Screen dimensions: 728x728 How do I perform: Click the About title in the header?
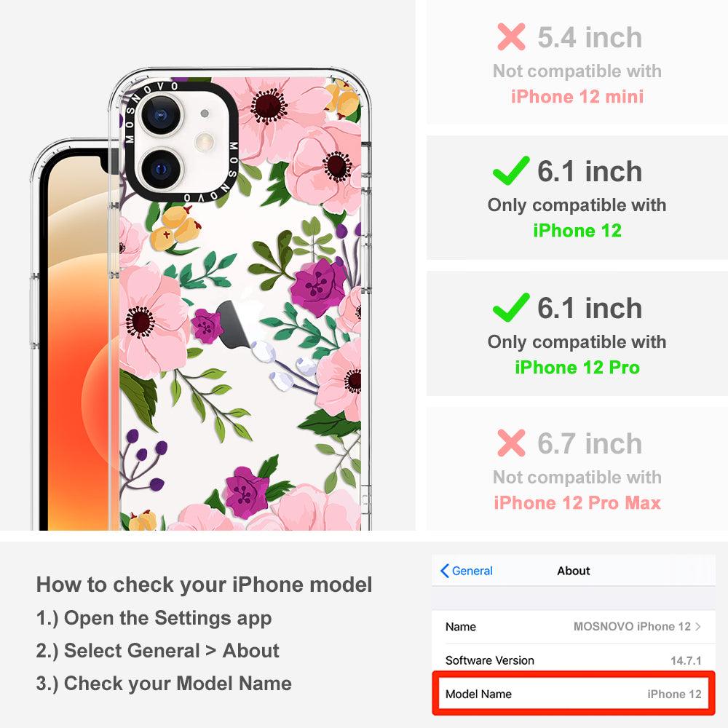click(574, 571)
